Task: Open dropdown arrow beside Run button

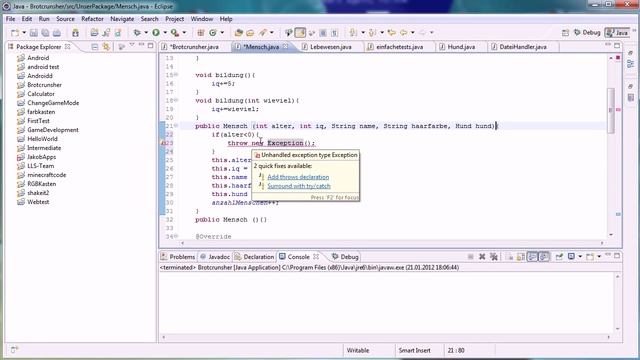Action: (x=165, y=33)
